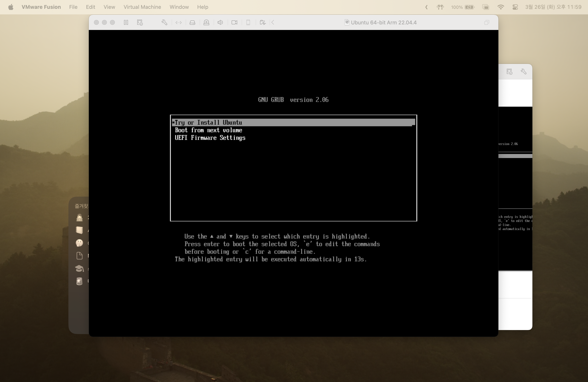Expand hidden menu bar items with the chevron

(426, 7)
